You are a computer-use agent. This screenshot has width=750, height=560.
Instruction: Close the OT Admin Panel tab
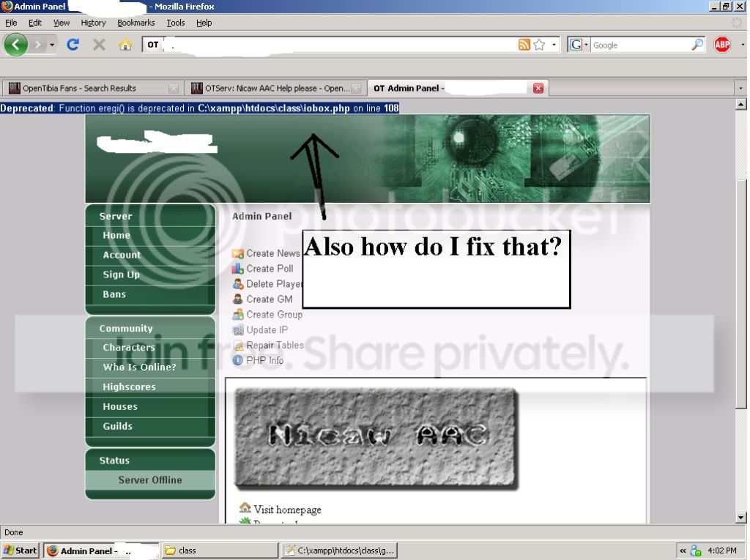point(538,88)
